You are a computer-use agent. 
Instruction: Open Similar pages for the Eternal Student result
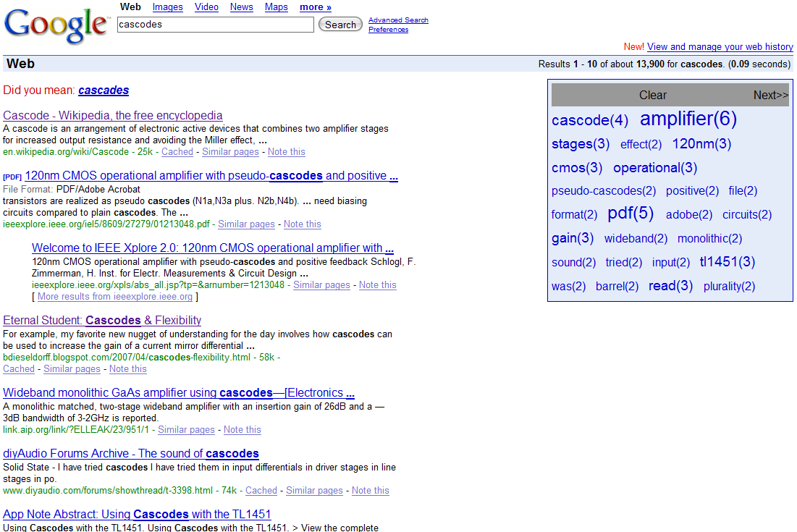[x=72, y=369]
